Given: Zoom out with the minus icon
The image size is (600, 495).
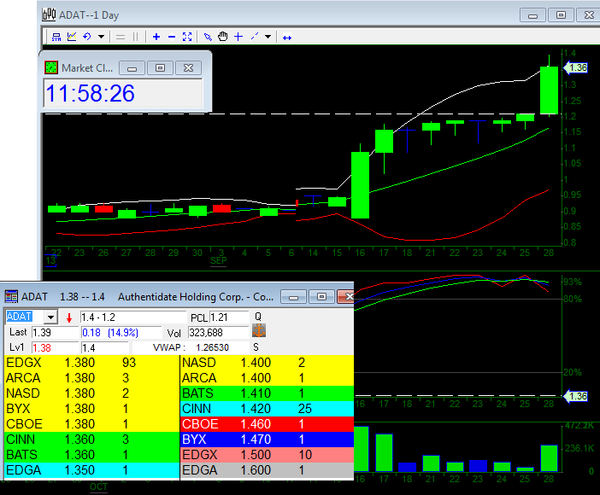Looking at the screenshot, I should [171, 37].
